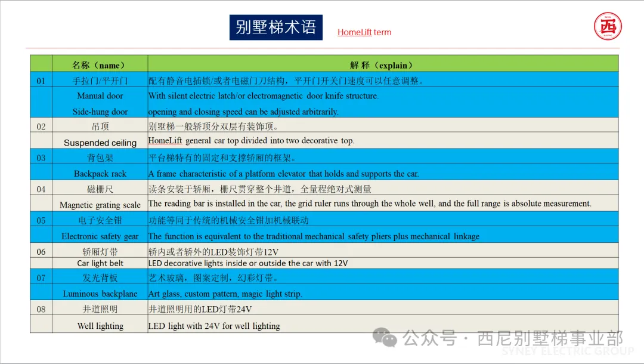Click the 别墅梯一般轿顶分双层 explanation
This screenshot has width=644, height=364.
[x=213, y=126]
